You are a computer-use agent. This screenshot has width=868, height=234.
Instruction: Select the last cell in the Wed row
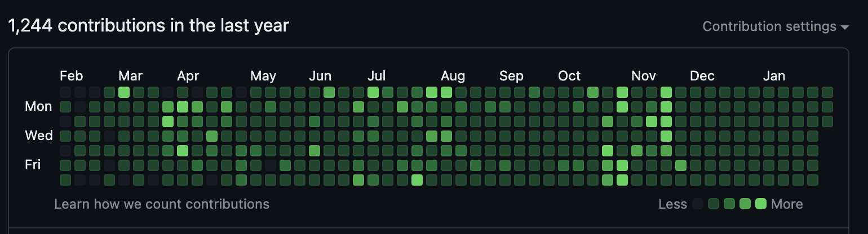click(x=813, y=136)
